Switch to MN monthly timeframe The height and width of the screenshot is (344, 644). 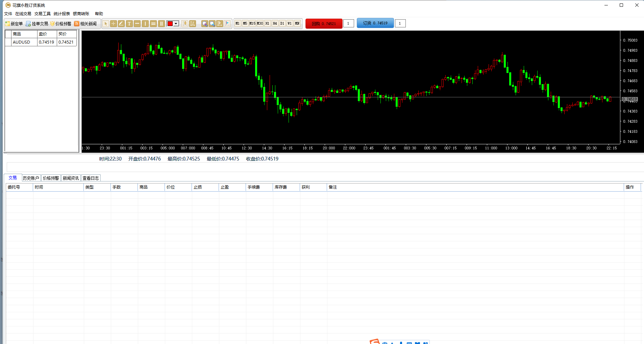coord(297,23)
